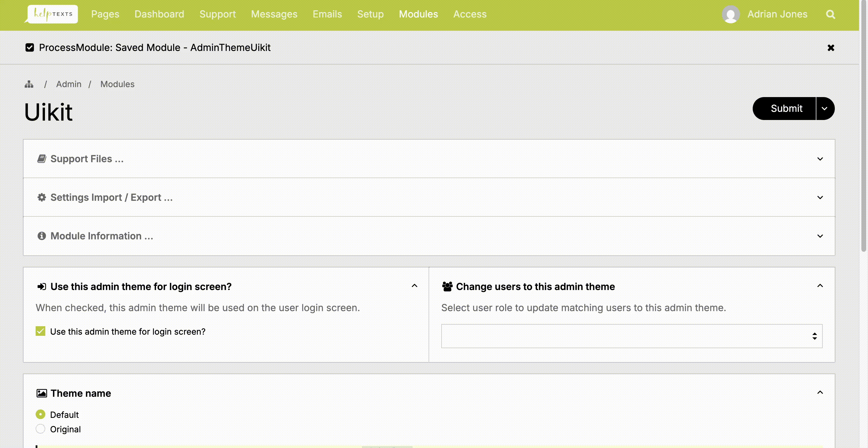
Task: Click the Module Information info icon
Action: click(x=41, y=236)
